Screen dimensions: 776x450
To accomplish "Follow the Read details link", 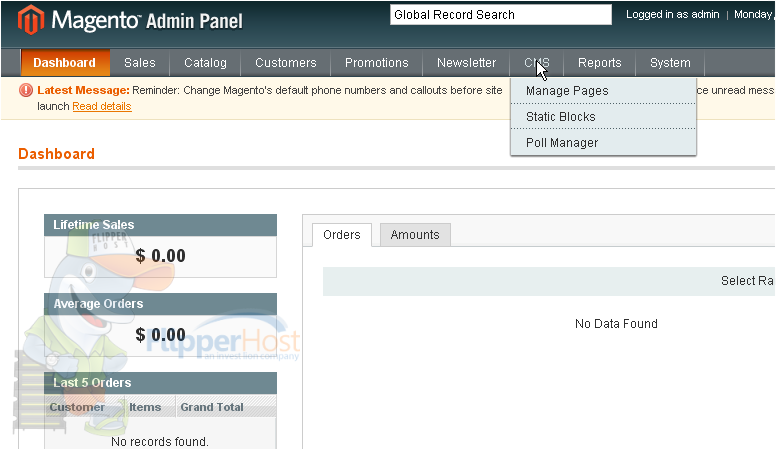I will (102, 106).
